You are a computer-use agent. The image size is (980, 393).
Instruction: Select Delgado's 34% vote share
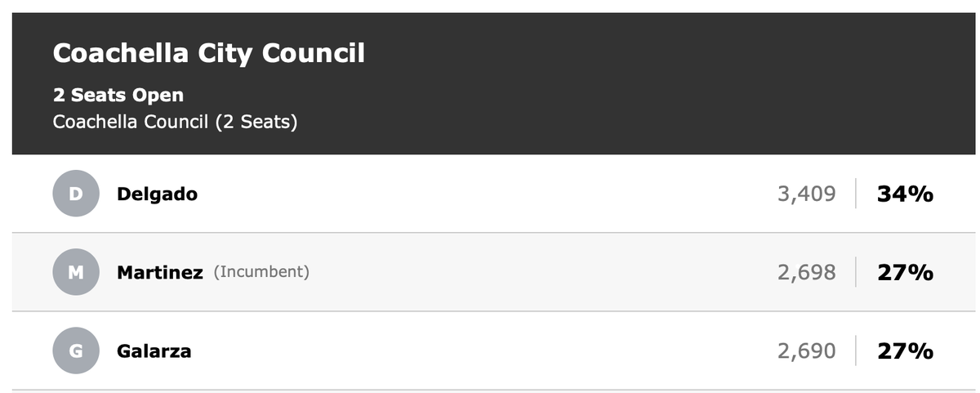(905, 194)
